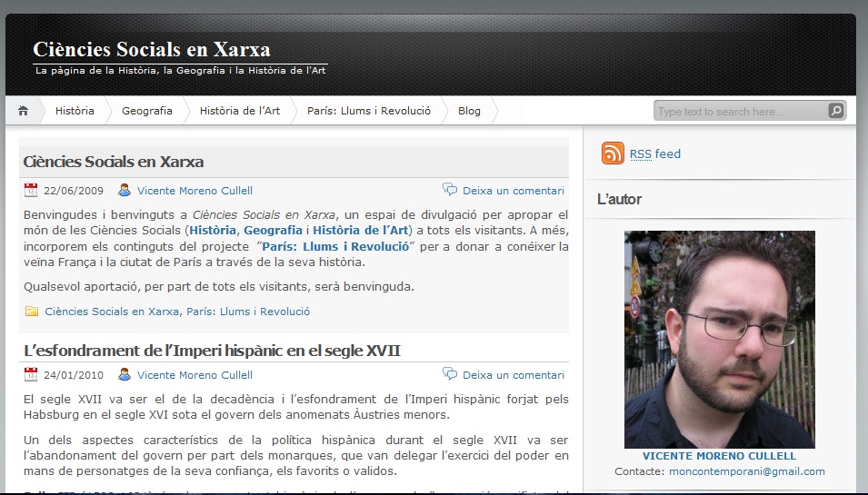Click comment bubble icon in second post
The height and width of the screenshot is (495, 868).
tap(450, 373)
